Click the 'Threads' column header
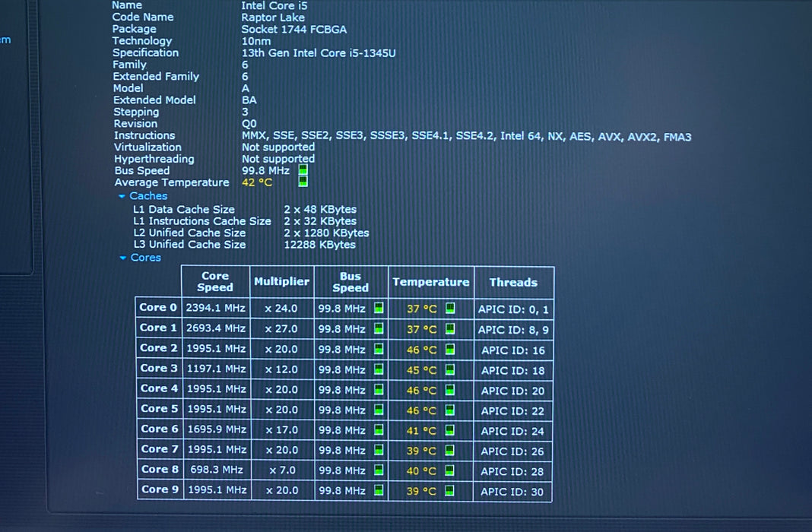 tap(514, 283)
